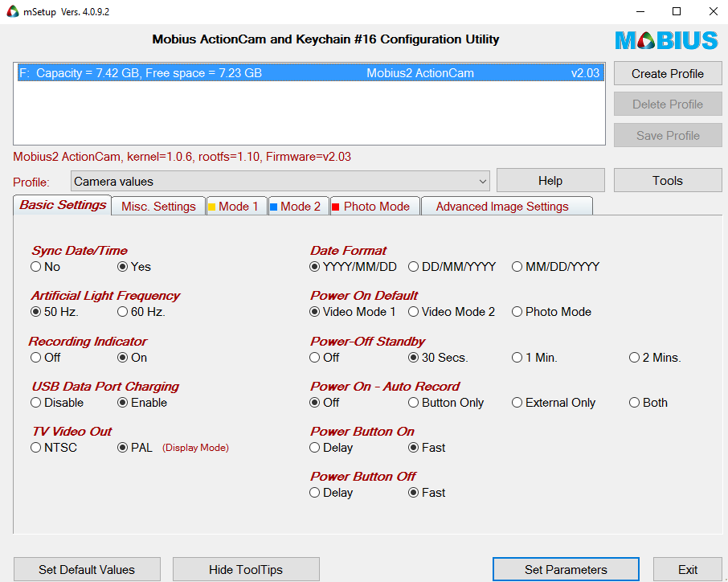Set Auto Record to Button Only
728x582 pixels.
point(446,403)
